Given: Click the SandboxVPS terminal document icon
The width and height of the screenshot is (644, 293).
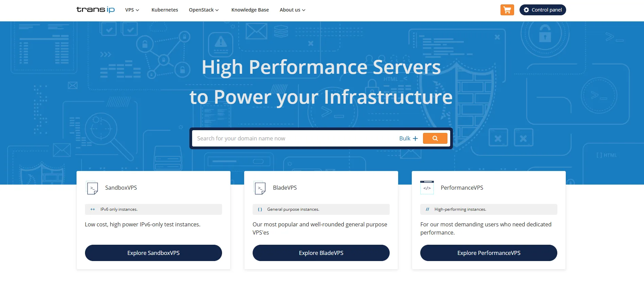Looking at the screenshot, I should 92,188.
